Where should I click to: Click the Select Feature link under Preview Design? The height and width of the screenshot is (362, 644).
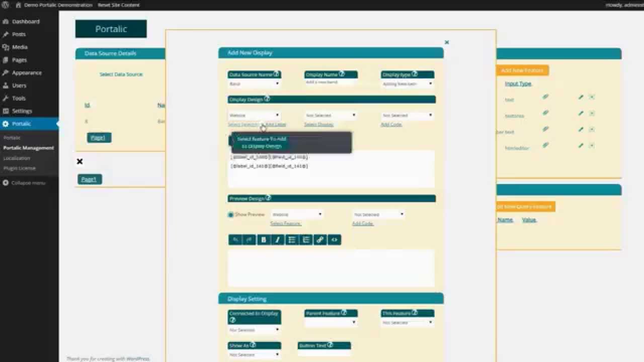(x=286, y=223)
